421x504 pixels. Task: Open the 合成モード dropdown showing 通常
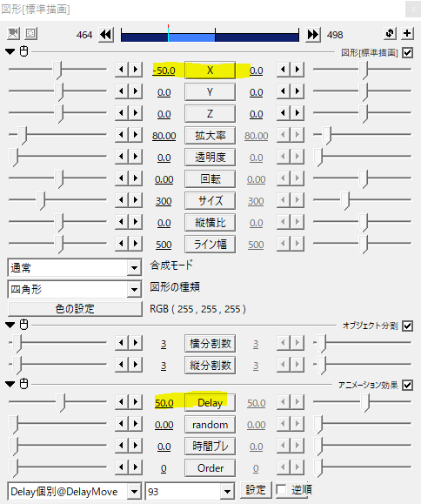click(x=74, y=267)
